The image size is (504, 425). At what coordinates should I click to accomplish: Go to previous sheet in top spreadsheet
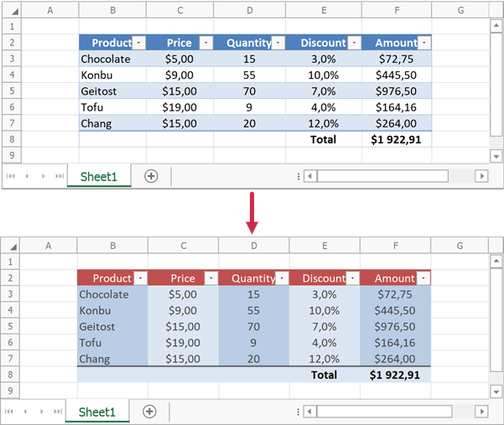click(27, 176)
